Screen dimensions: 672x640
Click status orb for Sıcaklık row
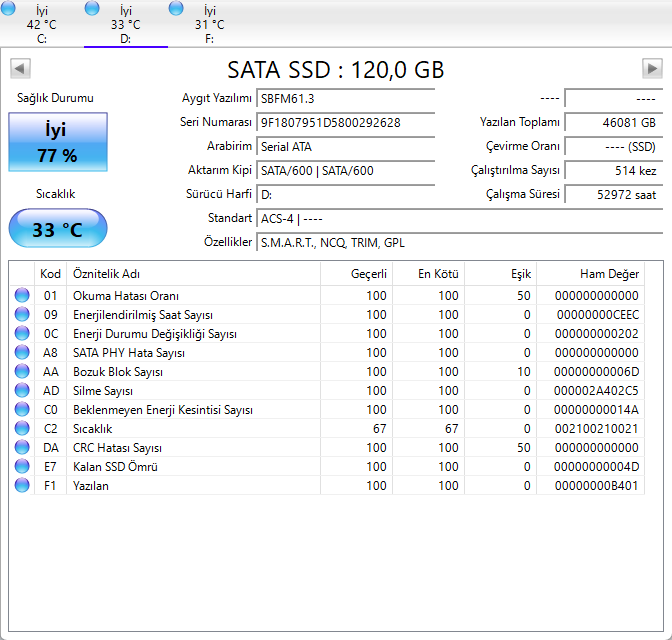tap(22, 429)
